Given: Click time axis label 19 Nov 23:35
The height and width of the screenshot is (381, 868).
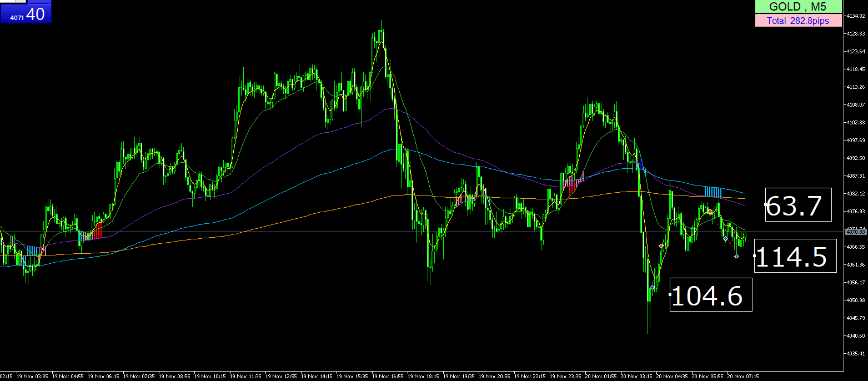Looking at the screenshot, I should tap(565, 376).
